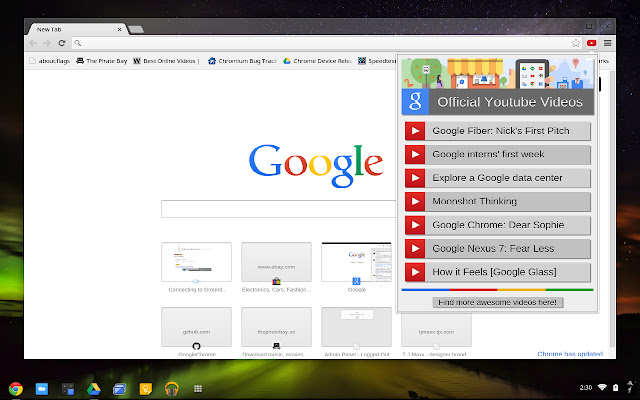Open the dark terminal-style shelf app icon
The width and height of the screenshot is (640, 400).
(x=68, y=389)
